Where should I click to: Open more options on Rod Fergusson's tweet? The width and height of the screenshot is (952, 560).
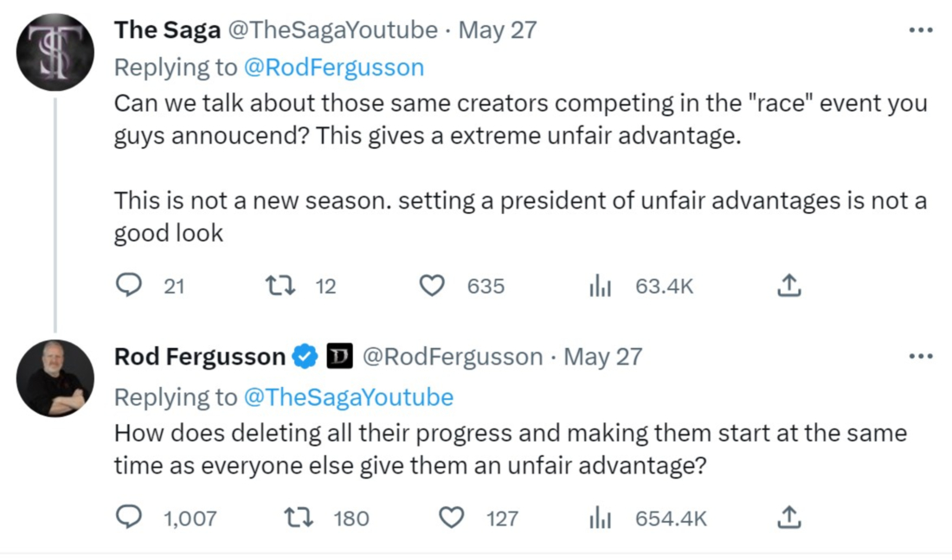[920, 357]
